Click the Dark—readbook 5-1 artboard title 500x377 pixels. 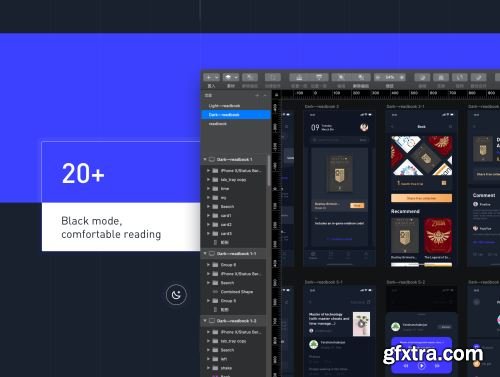coord(323,282)
